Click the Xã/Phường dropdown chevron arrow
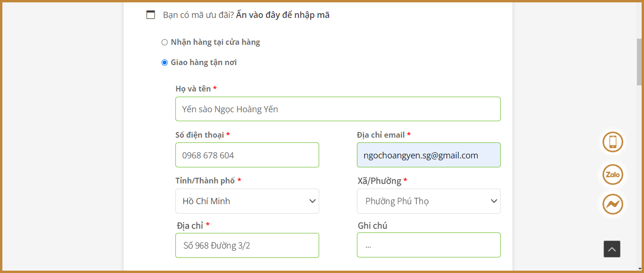The image size is (644, 273). click(494, 201)
